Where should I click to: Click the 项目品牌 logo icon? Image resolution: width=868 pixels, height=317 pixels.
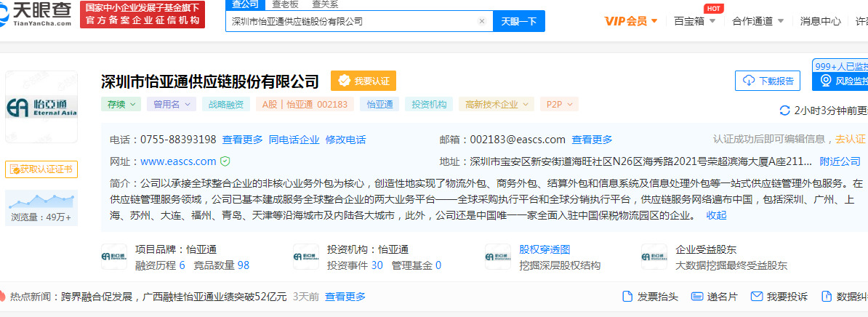[114, 257]
